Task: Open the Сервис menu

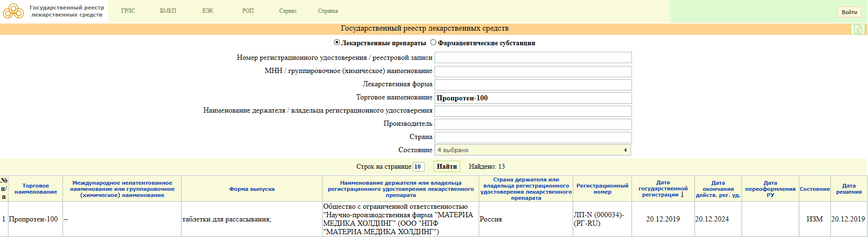Action: tap(288, 11)
